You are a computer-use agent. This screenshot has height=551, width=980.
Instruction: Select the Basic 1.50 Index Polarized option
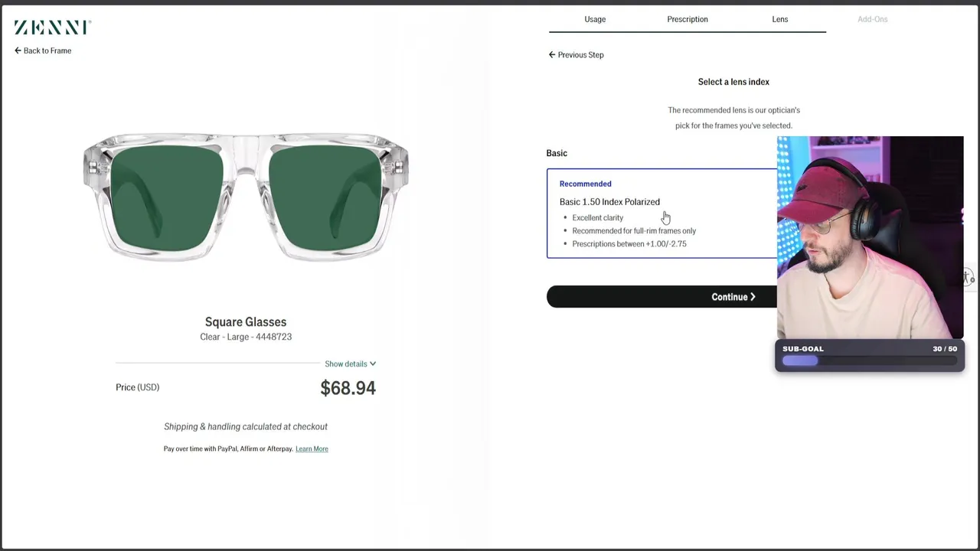click(609, 202)
